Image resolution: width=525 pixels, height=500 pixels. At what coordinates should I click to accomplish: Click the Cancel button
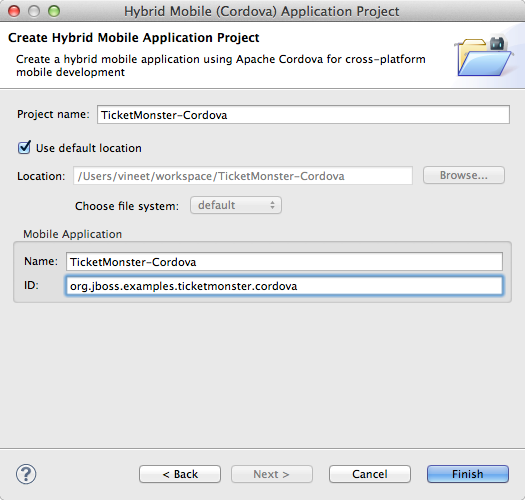tap(370, 474)
